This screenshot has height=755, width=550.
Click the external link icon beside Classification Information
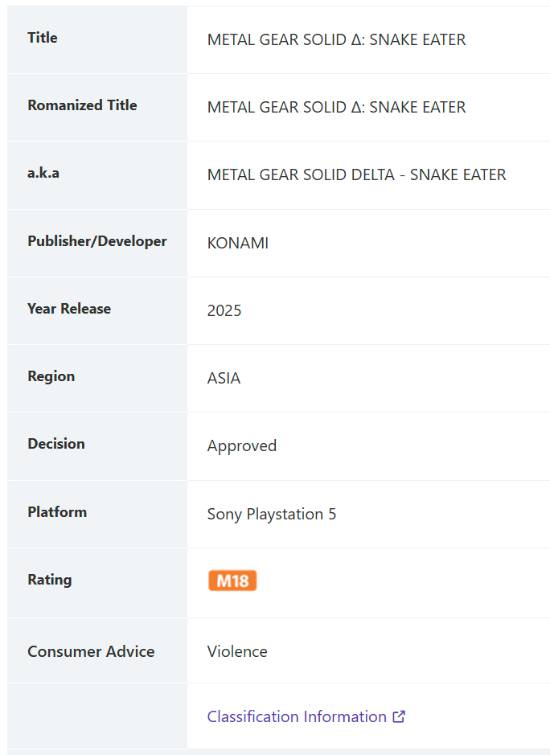399,716
